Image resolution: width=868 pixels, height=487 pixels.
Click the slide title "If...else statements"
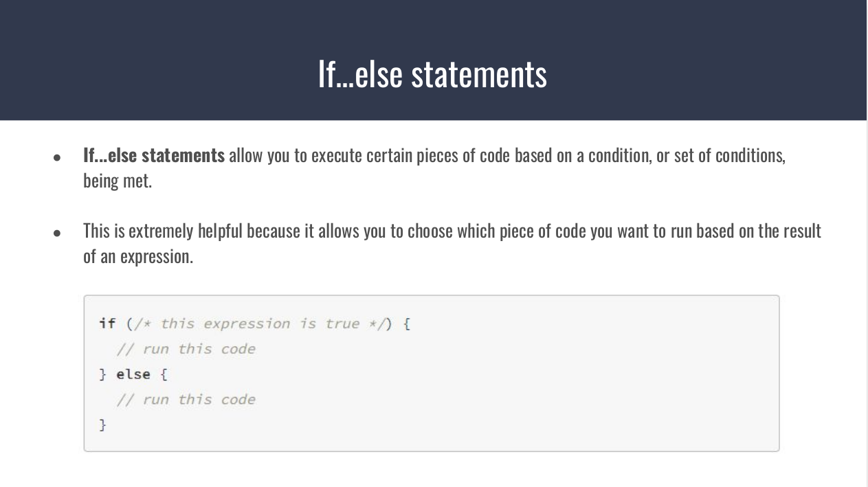pos(432,73)
